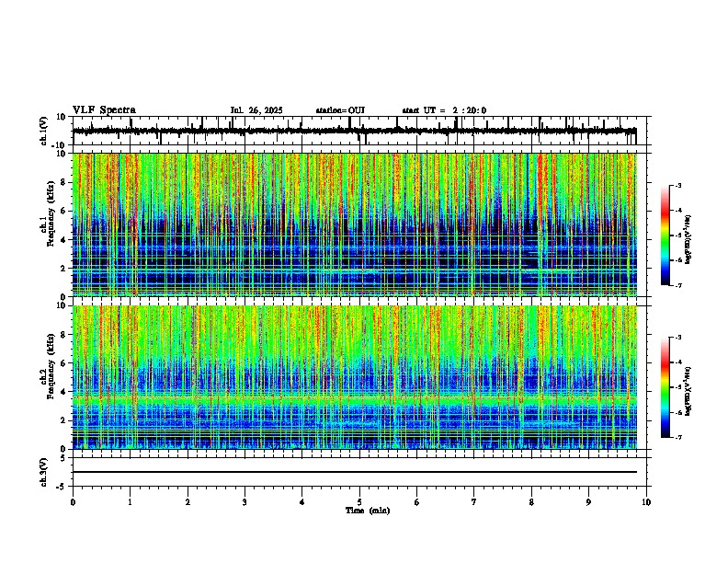Click the log(PSD) label beside ch.2 colorbar

[688, 392]
